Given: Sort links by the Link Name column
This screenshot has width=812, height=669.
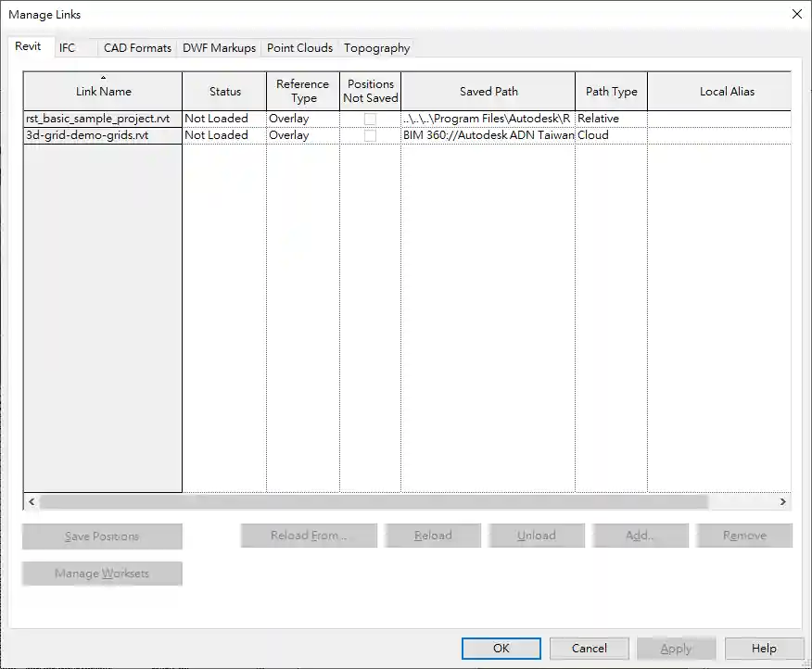Looking at the screenshot, I should (x=102, y=91).
